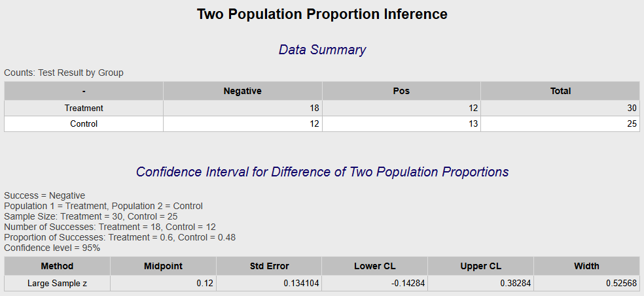Viewport: 644px width, 296px height.
Task: Select the Large Sample z method cell
Action: pos(57,284)
